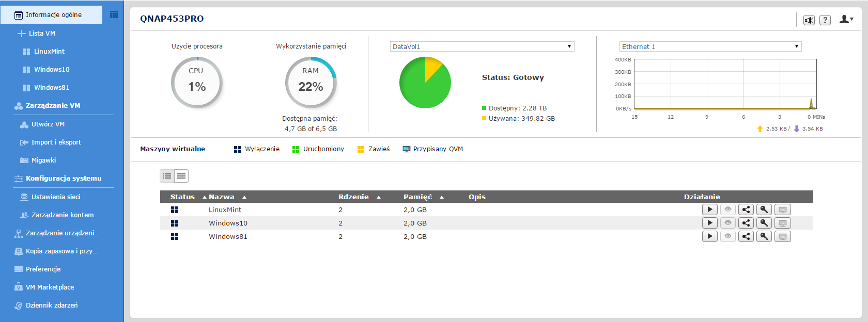Start the LinuxMint virtual machine
The image size is (868, 322).
709,210
